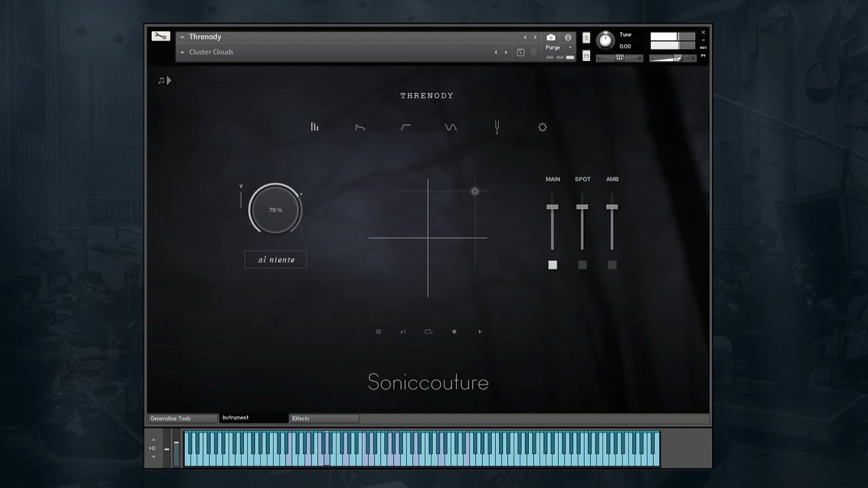Toggle the MAIN mic on/off square
Image resolution: width=868 pixels, height=488 pixels.
click(553, 265)
